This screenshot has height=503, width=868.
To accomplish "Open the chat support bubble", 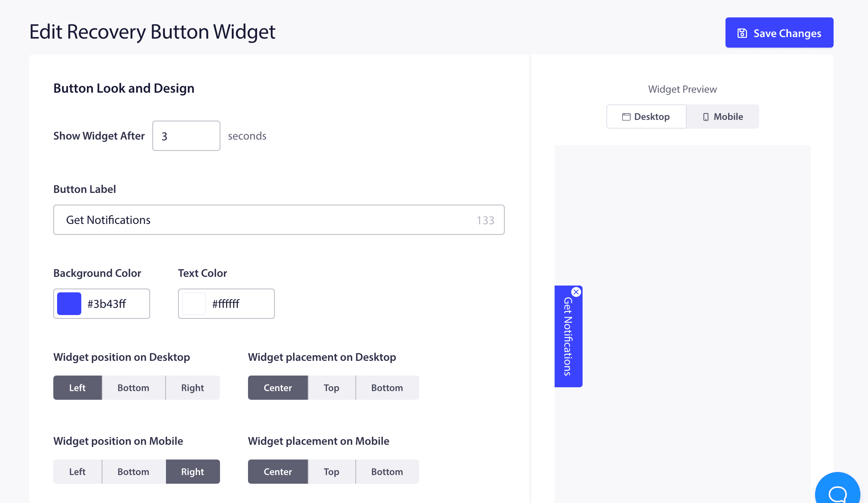I will click(x=837, y=491).
